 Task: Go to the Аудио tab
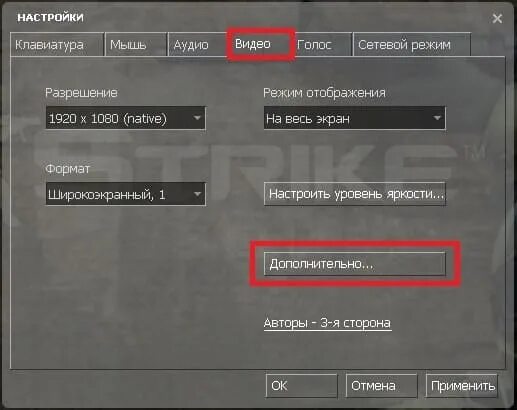pyautogui.click(x=198, y=45)
